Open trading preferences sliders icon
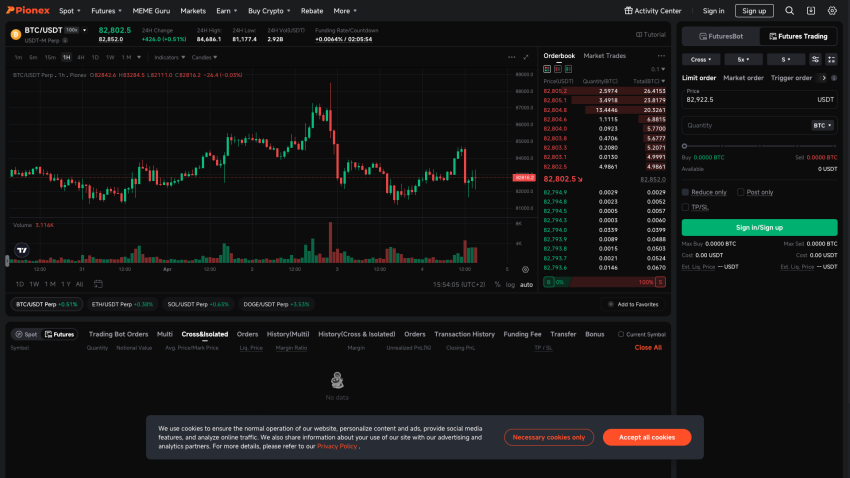Viewport: 850px width, 478px height. point(815,60)
